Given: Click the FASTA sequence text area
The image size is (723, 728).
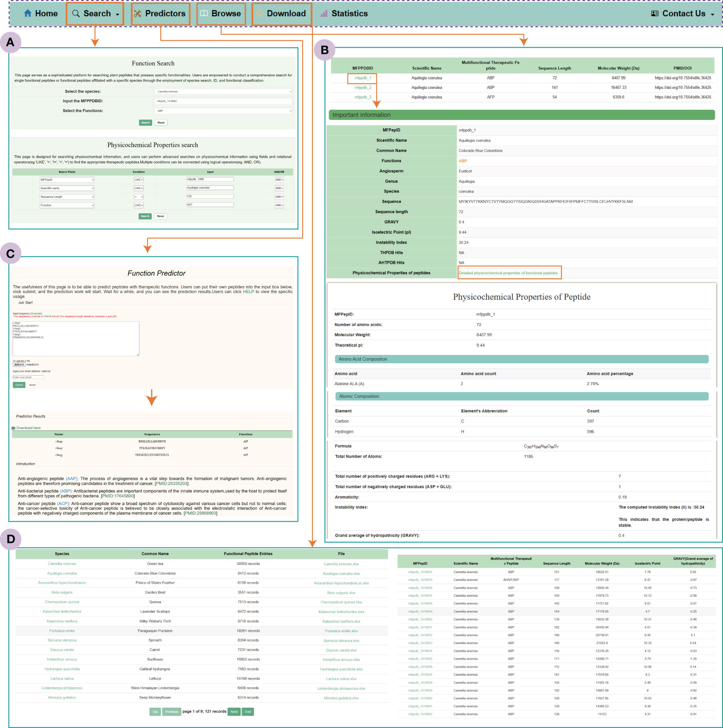Looking at the screenshot, I should (76, 339).
